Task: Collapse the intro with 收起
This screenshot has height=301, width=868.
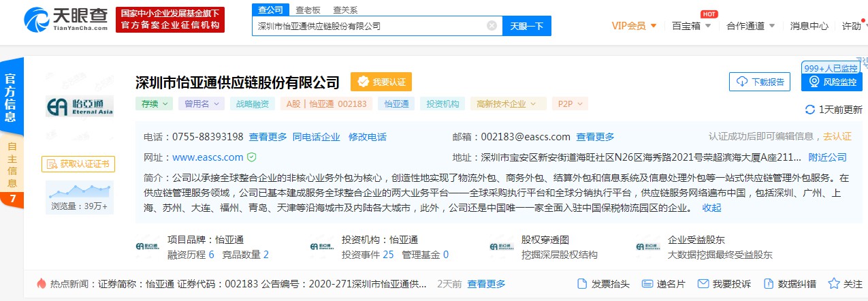Action: coord(711,208)
